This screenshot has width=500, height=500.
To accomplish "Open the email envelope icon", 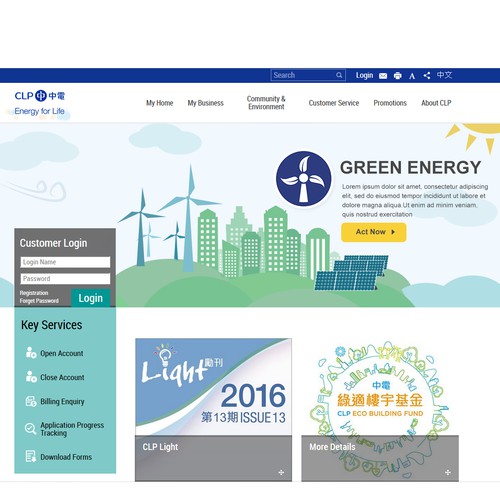I will click(x=383, y=76).
